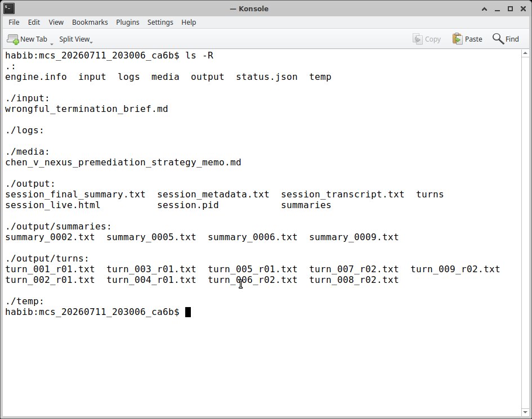Click chen_v_nexus_premediation_strategy_memo.md text

pos(123,163)
